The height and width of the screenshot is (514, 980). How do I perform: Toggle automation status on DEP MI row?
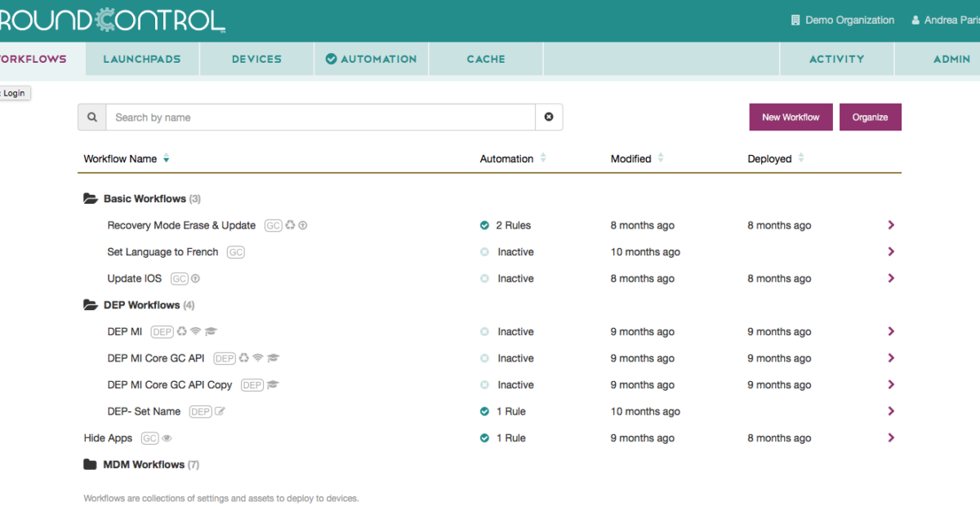(484, 331)
